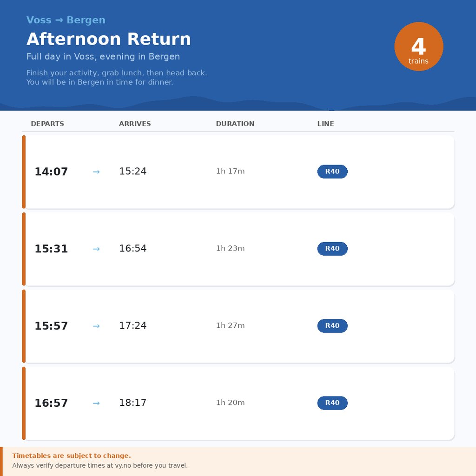Open the Voss → Bergen route link
Image resolution: width=476 pixels, height=476 pixels.
[66, 20]
